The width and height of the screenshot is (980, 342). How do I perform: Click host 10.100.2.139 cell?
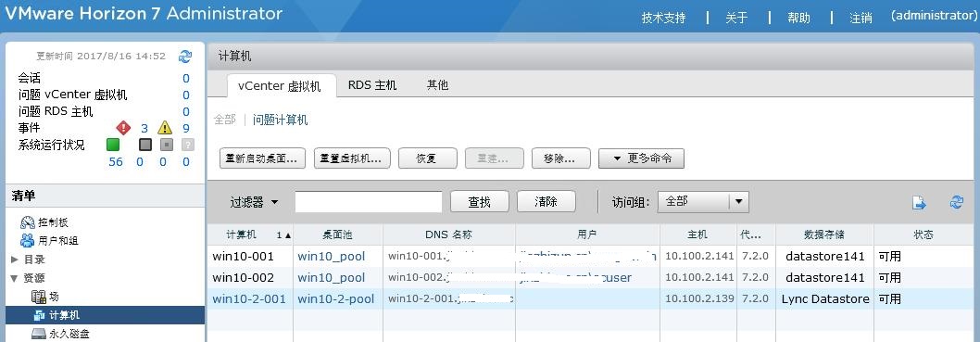[x=699, y=298]
